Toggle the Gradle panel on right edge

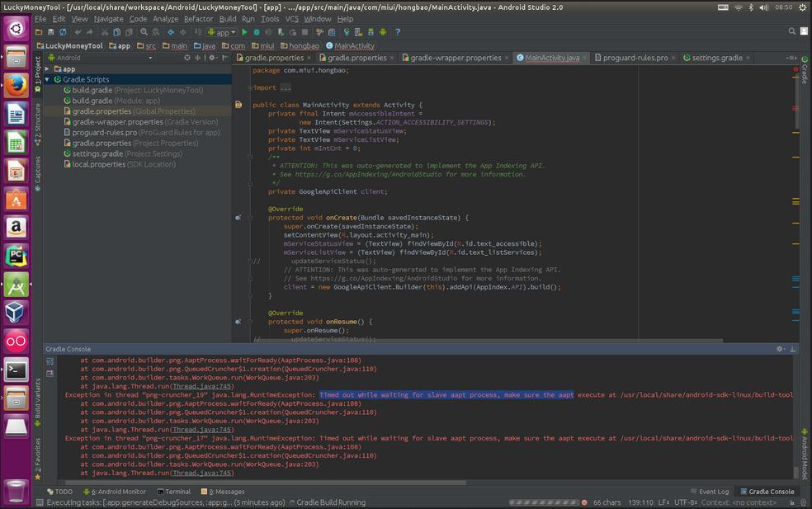(x=805, y=70)
